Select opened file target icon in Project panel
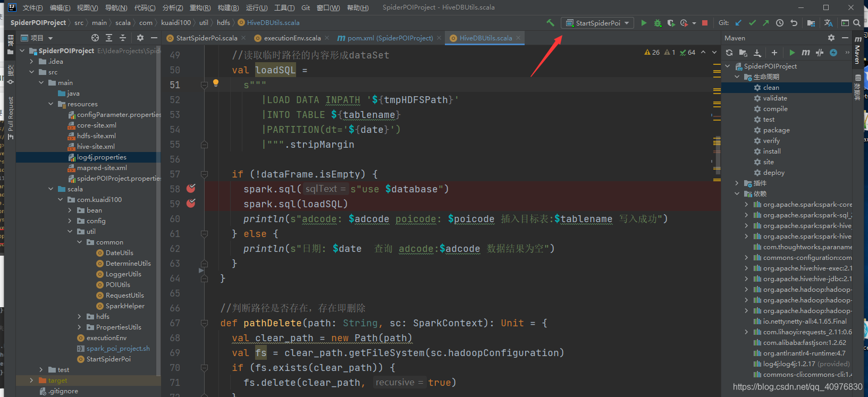This screenshot has width=868, height=397. [95, 38]
